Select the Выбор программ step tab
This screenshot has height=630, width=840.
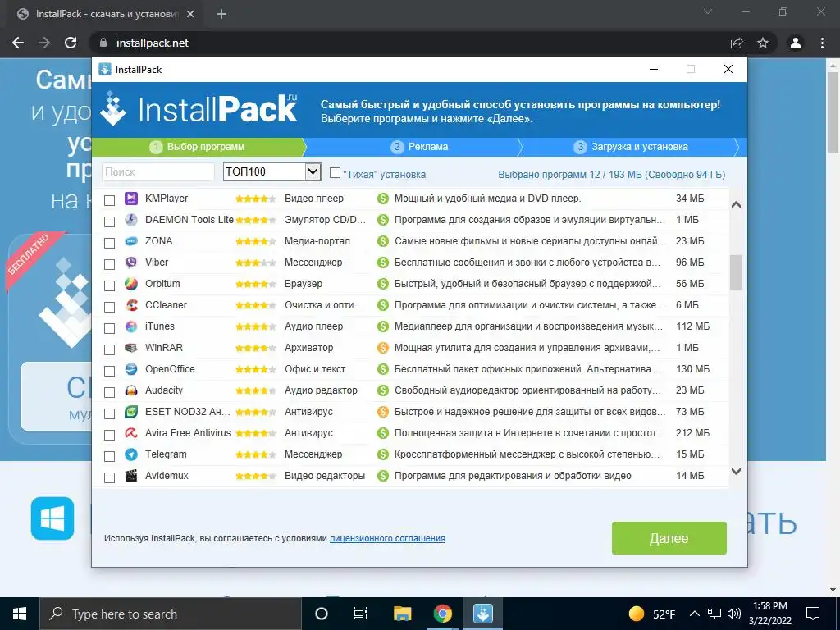coord(198,147)
